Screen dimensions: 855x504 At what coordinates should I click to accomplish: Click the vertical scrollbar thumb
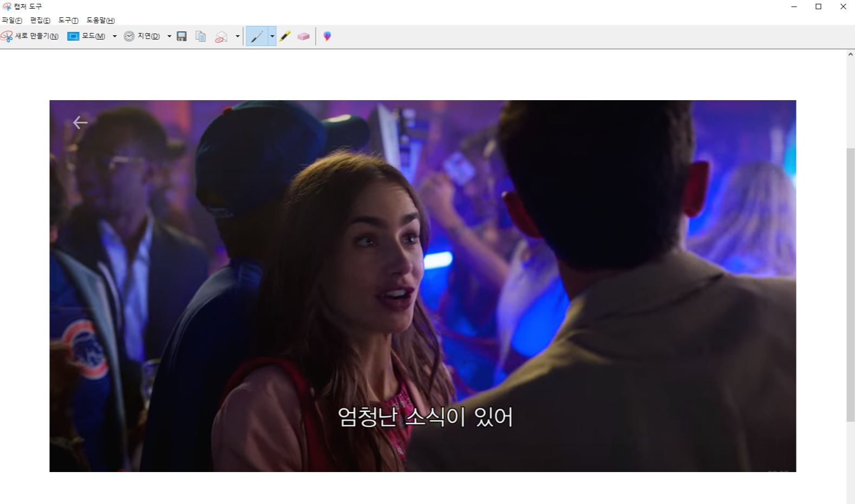851,285
